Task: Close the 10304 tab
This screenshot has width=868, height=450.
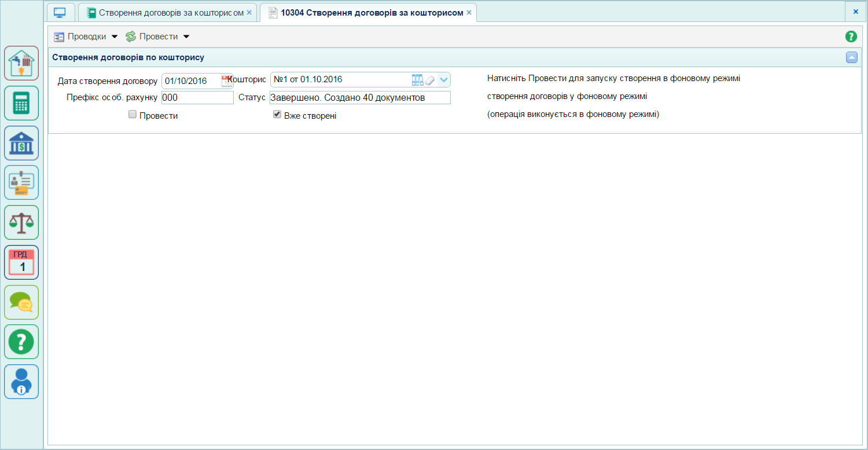Action: 469,12
